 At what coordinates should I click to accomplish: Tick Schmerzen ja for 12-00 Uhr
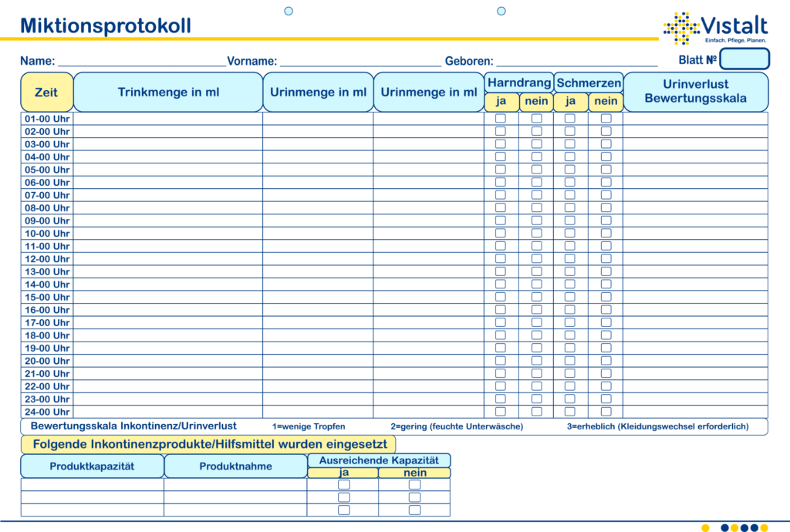570,258
